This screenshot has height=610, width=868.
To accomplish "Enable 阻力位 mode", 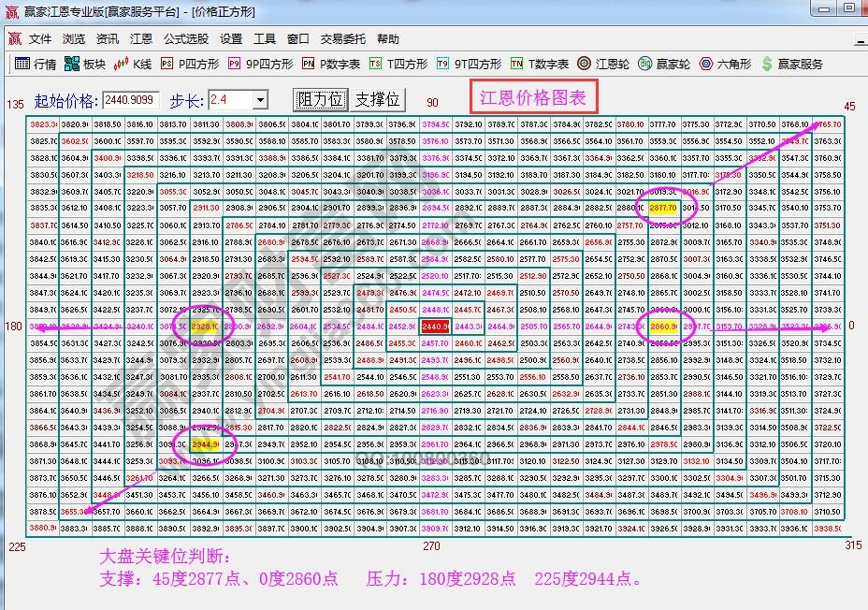I will pos(320,98).
